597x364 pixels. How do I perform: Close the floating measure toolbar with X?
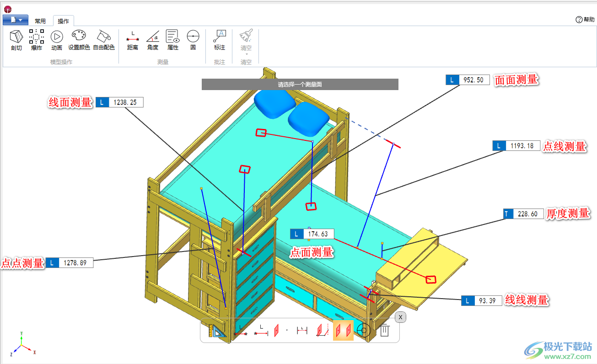(400, 317)
